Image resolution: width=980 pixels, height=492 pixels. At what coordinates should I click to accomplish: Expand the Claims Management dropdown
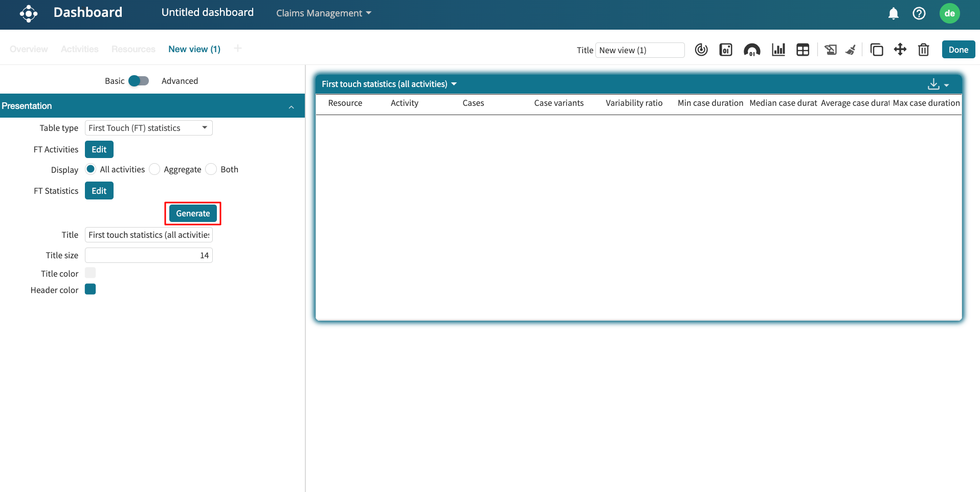point(323,13)
